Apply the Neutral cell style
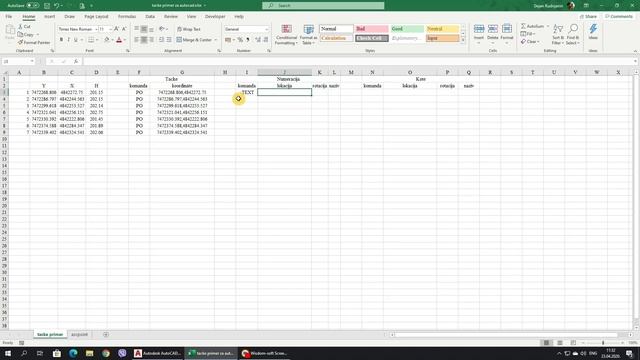640x360 pixels. pos(442,29)
